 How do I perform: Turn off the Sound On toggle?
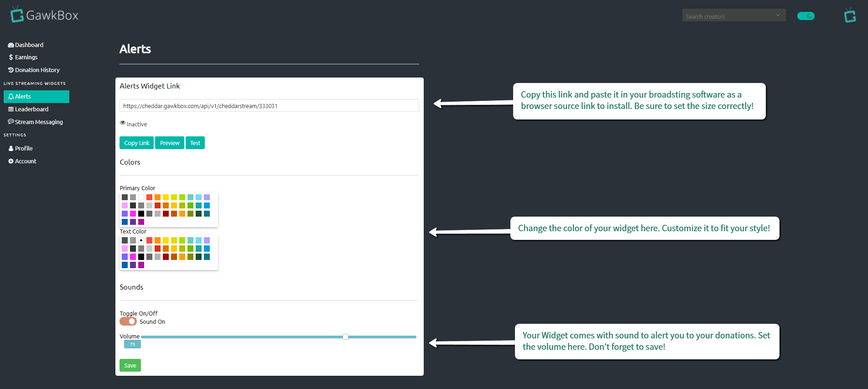tap(128, 322)
